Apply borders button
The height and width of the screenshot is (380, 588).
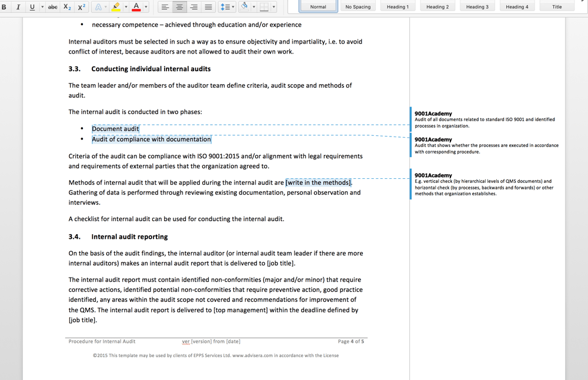pos(264,6)
